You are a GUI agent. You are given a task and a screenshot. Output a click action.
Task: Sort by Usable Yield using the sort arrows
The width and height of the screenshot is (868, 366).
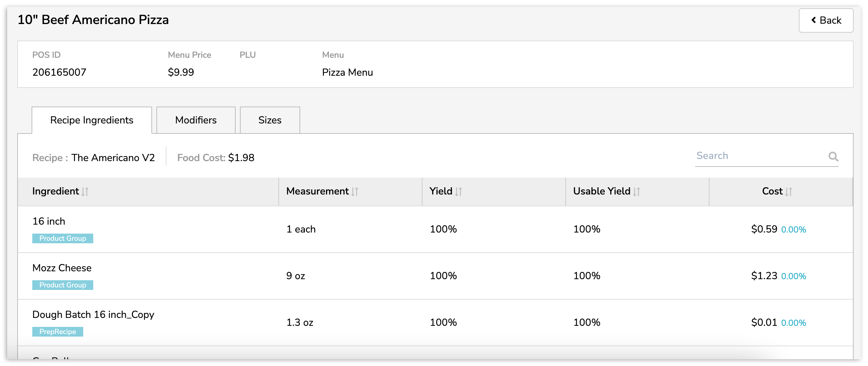637,191
